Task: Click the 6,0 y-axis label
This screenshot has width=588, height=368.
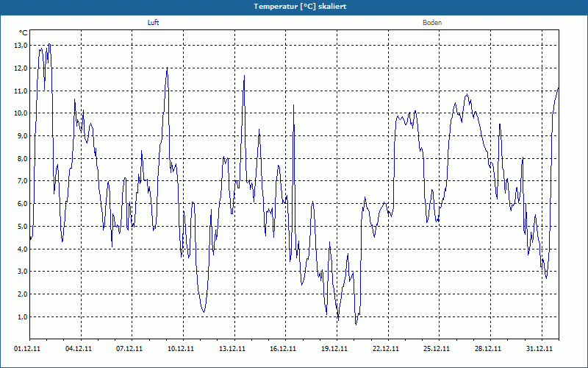Action: [23, 204]
